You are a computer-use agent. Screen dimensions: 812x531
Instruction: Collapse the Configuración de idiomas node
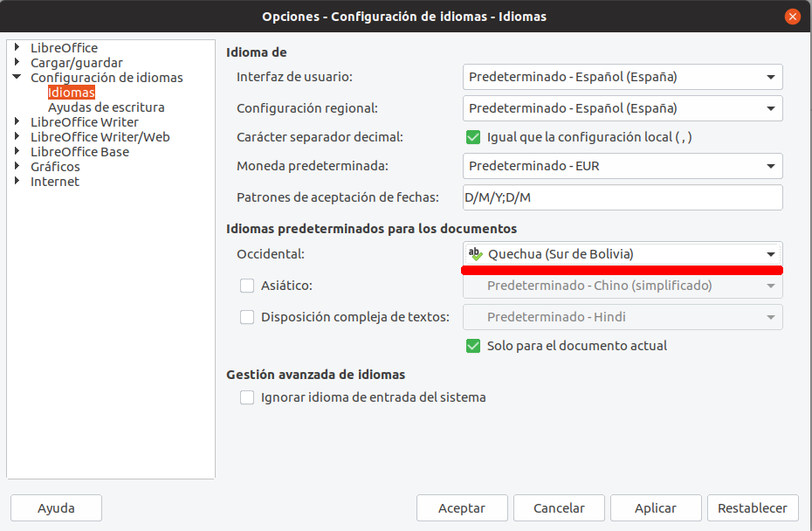(x=17, y=77)
